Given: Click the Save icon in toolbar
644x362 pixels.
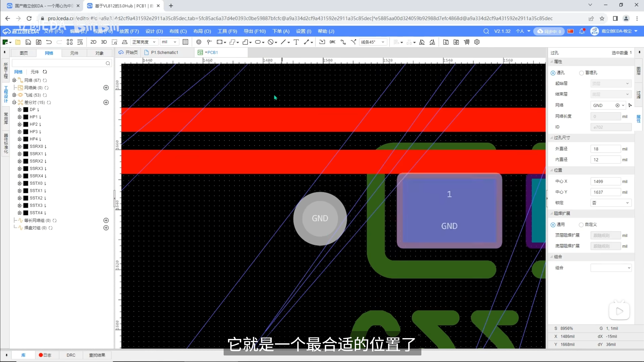Looking at the screenshot, I should tap(28, 42).
